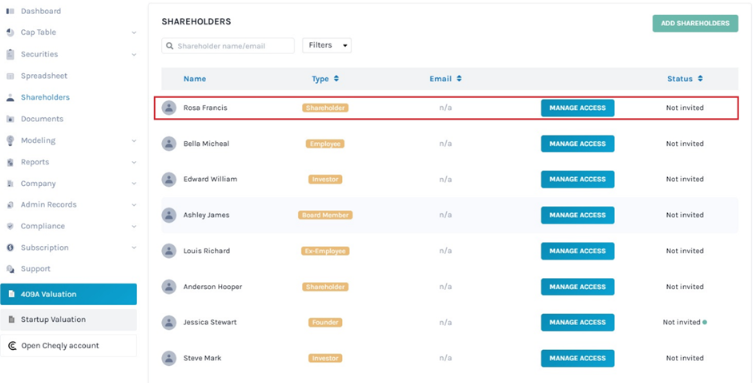Expand the Subscription chevron
This screenshot has width=754, height=383.
pyautogui.click(x=134, y=247)
